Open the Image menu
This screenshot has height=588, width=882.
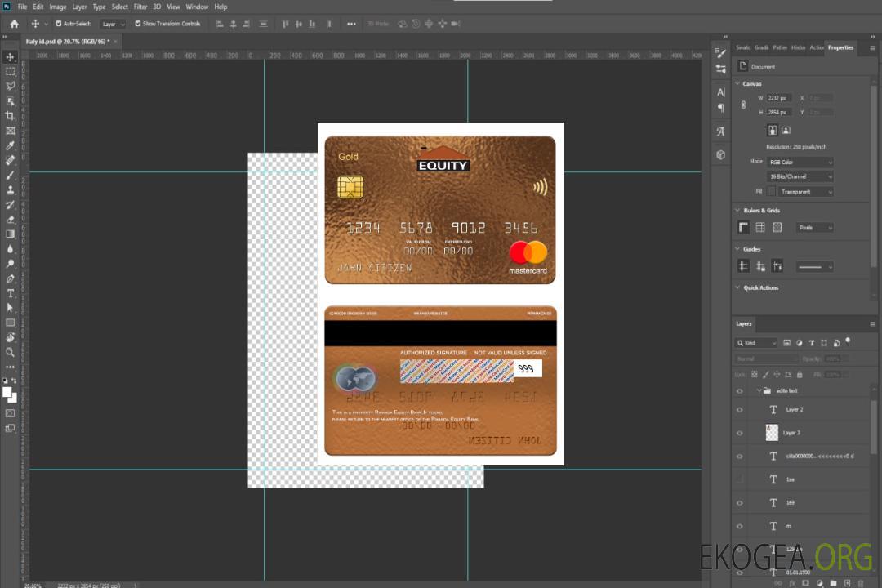pos(58,7)
